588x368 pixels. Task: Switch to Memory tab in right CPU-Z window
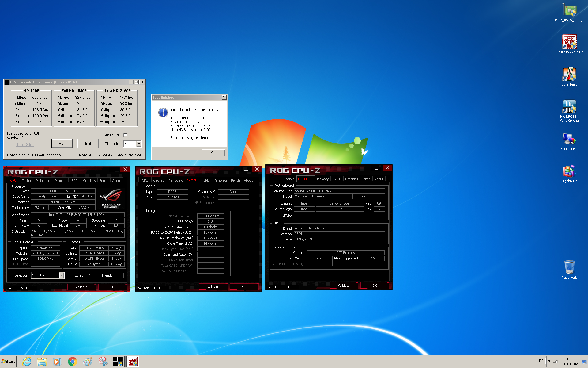pyautogui.click(x=323, y=179)
